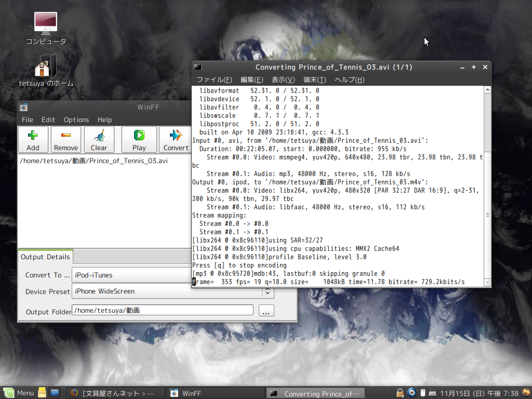Screen dimensions: 532x399
Task: Open terminal 端末(T) menu
Action: coord(315,79)
